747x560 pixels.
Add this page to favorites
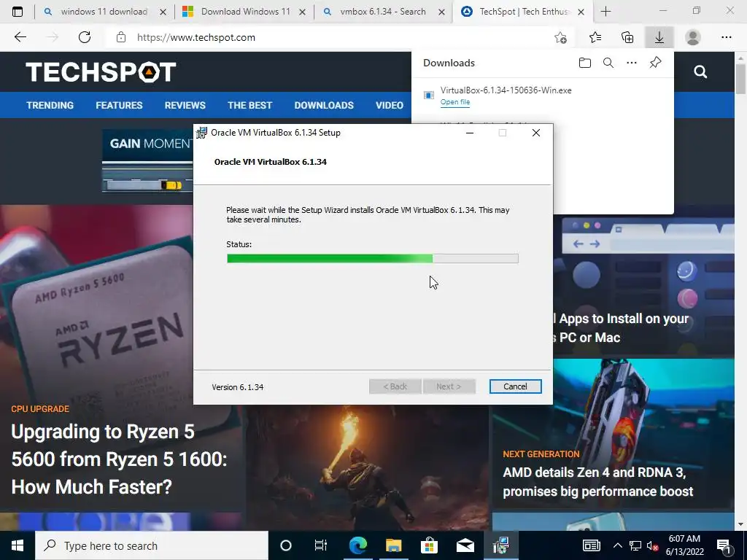click(x=561, y=38)
